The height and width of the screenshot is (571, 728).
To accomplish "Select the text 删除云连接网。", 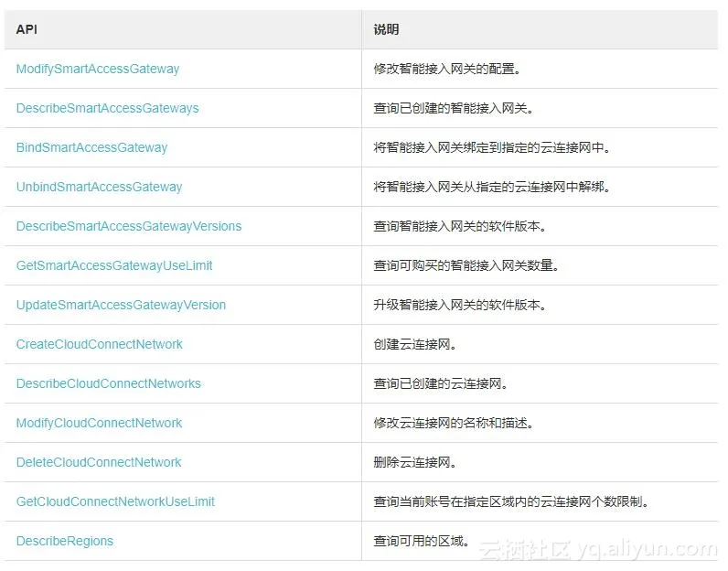I will click(x=415, y=462).
